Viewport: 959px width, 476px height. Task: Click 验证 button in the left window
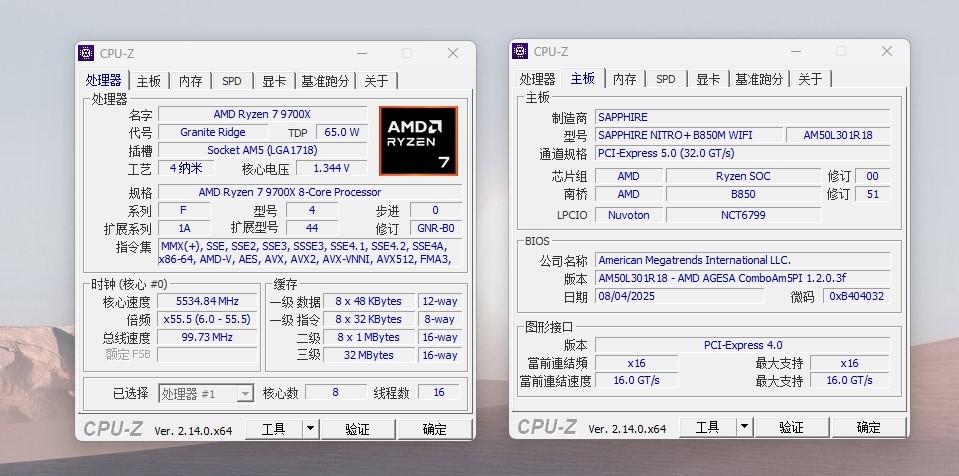tap(358, 430)
